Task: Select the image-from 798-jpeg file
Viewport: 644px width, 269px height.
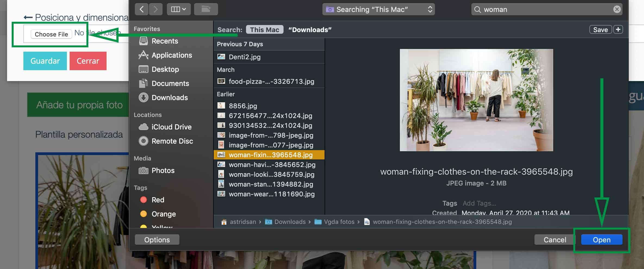Action: 269,135
